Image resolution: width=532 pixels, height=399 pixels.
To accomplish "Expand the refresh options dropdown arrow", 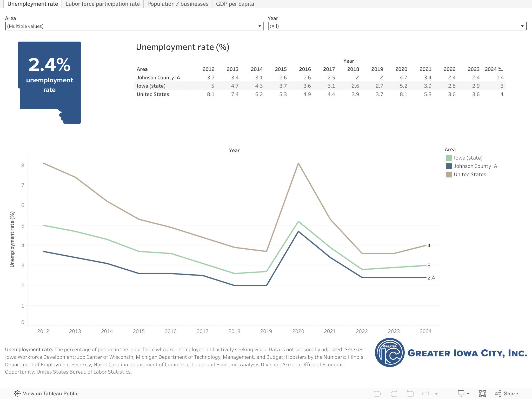I will pos(436,394).
